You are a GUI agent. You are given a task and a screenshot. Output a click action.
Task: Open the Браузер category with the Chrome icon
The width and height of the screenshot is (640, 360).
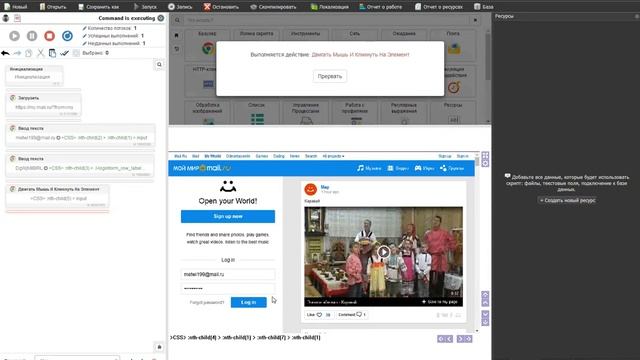tap(207, 45)
